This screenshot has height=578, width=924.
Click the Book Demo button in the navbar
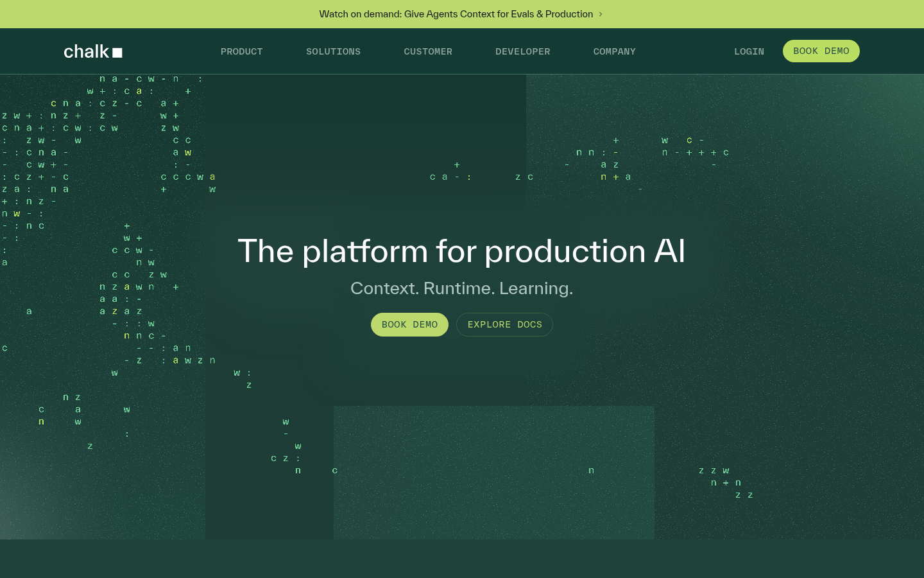click(x=821, y=51)
